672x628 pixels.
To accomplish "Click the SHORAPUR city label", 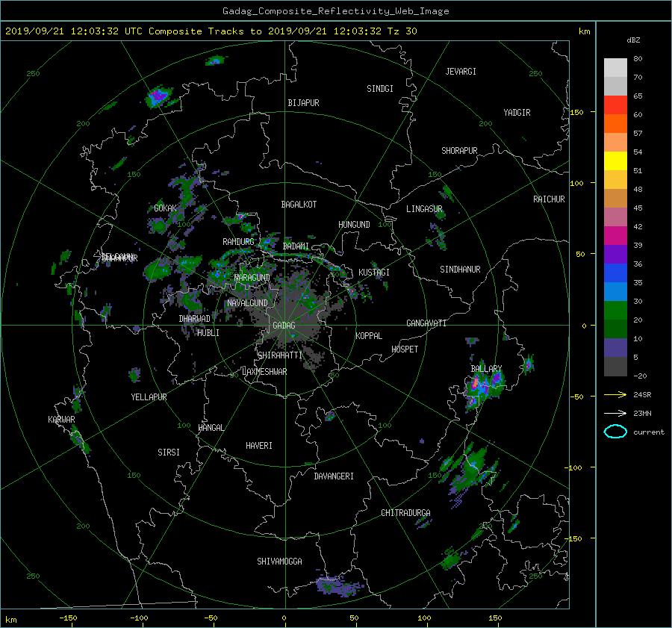I will 459,151.
